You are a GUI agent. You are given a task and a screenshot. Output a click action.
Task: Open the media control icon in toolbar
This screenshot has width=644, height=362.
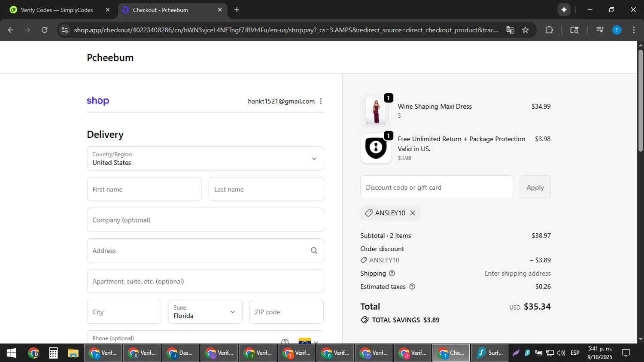600,30
